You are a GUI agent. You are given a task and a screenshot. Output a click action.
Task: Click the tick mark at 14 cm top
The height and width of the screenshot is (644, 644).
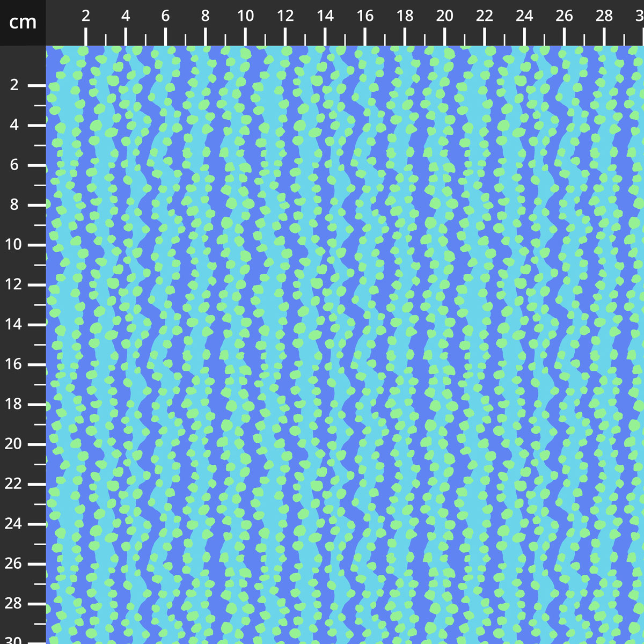tap(324, 36)
